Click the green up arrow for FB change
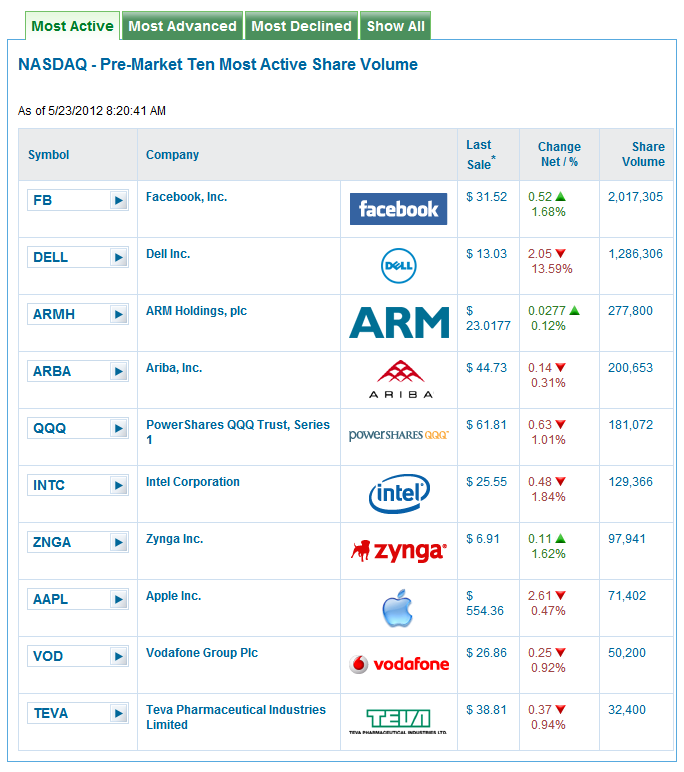This screenshot has width=684, height=772. tap(560, 196)
